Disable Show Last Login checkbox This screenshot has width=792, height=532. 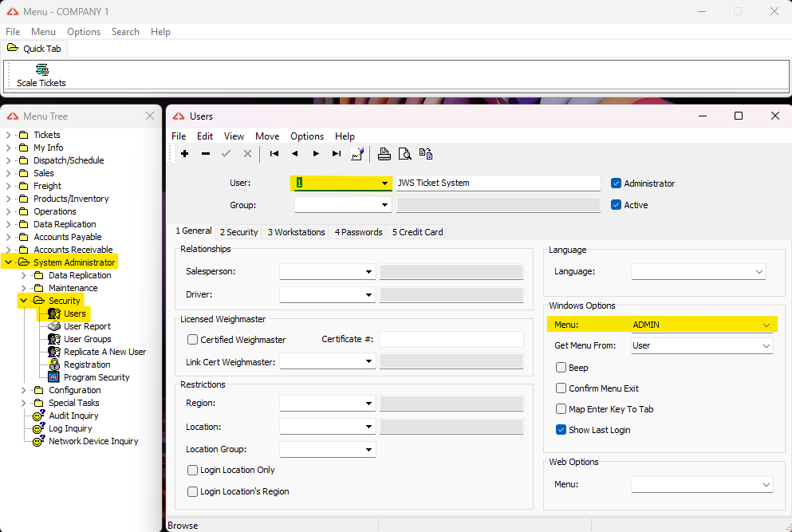[x=561, y=429]
